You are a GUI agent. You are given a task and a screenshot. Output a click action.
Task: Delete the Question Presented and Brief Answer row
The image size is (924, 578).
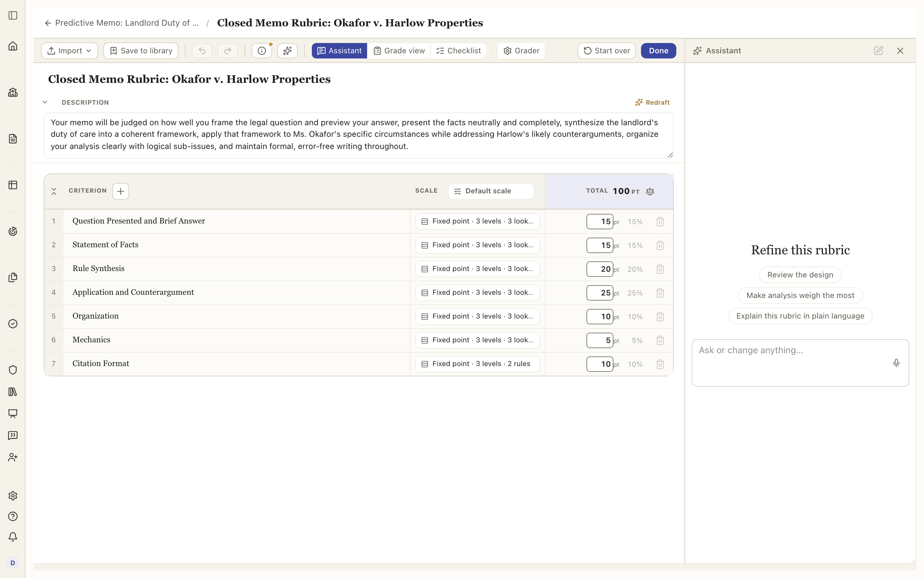click(x=660, y=221)
